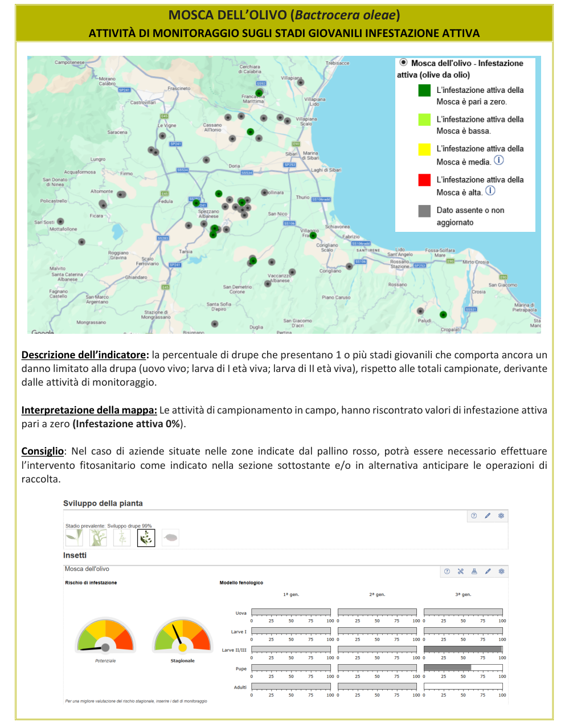565x728 pixels.
Task: Click the Larve II/III bar for 3ª gen.
Action: coord(463,649)
